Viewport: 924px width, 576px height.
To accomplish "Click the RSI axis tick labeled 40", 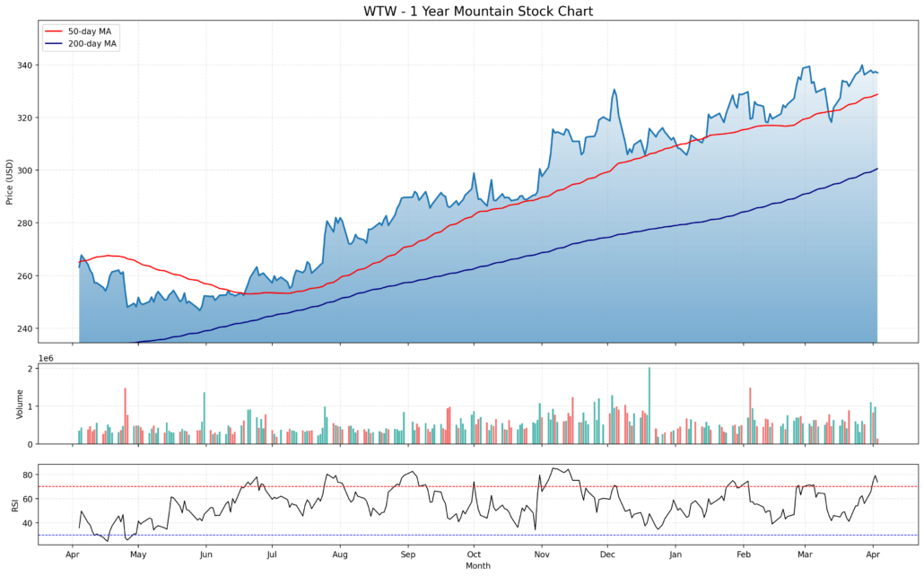I will click(29, 524).
